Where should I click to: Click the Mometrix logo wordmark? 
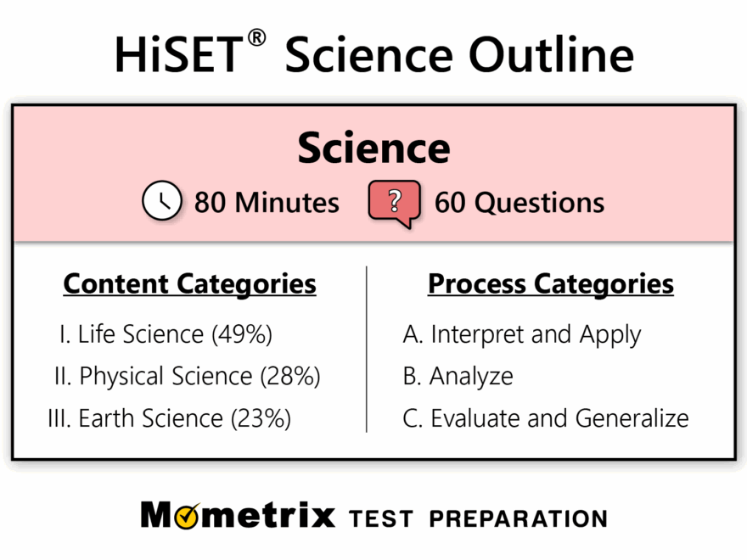click(x=238, y=516)
